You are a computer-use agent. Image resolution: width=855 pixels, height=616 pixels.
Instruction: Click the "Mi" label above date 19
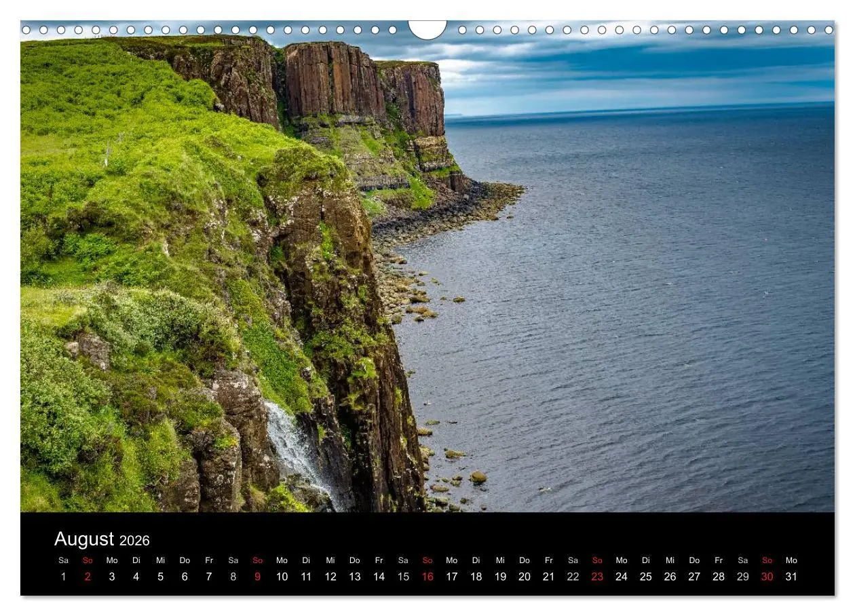(x=500, y=560)
